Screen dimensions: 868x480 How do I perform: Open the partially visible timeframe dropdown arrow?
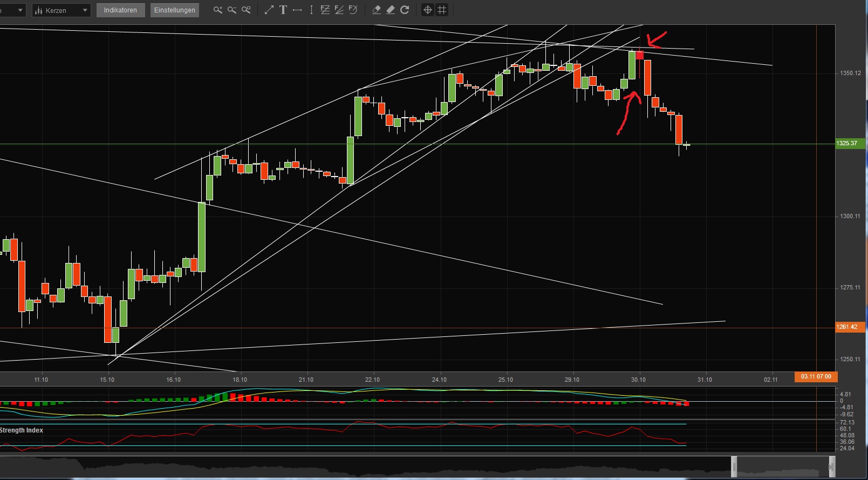pos(20,10)
